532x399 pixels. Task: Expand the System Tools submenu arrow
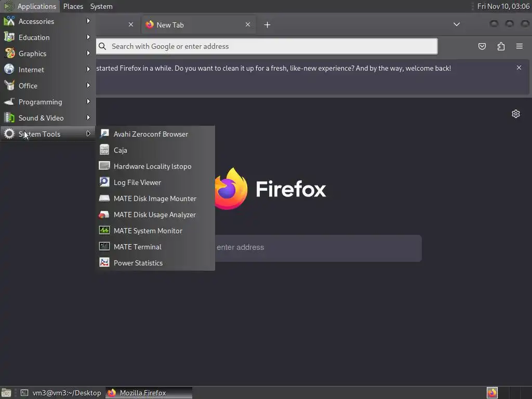88,134
